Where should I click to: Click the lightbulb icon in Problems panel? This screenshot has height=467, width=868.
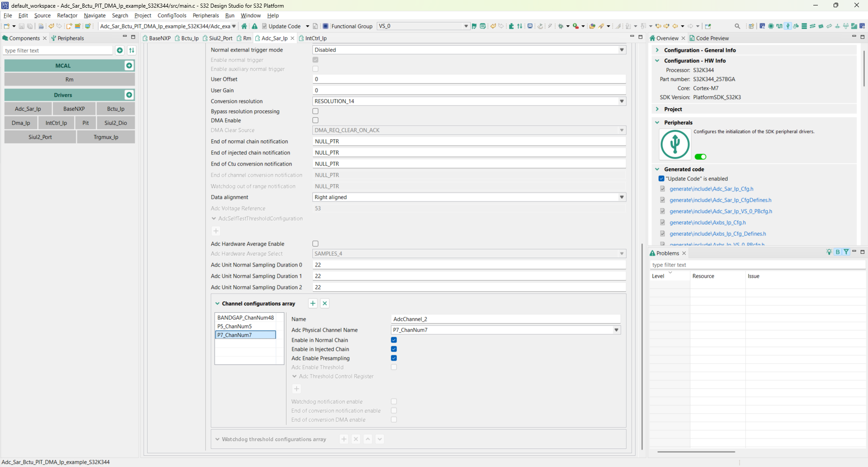point(829,252)
